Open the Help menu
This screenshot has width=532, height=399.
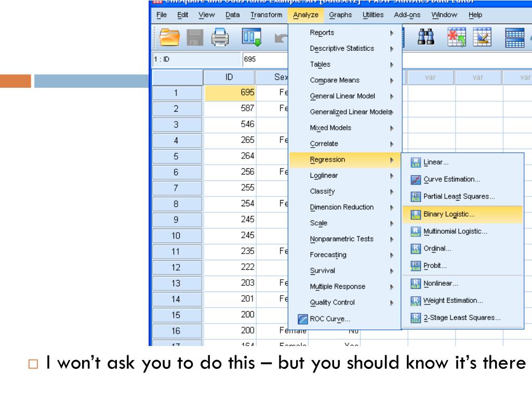click(x=475, y=15)
